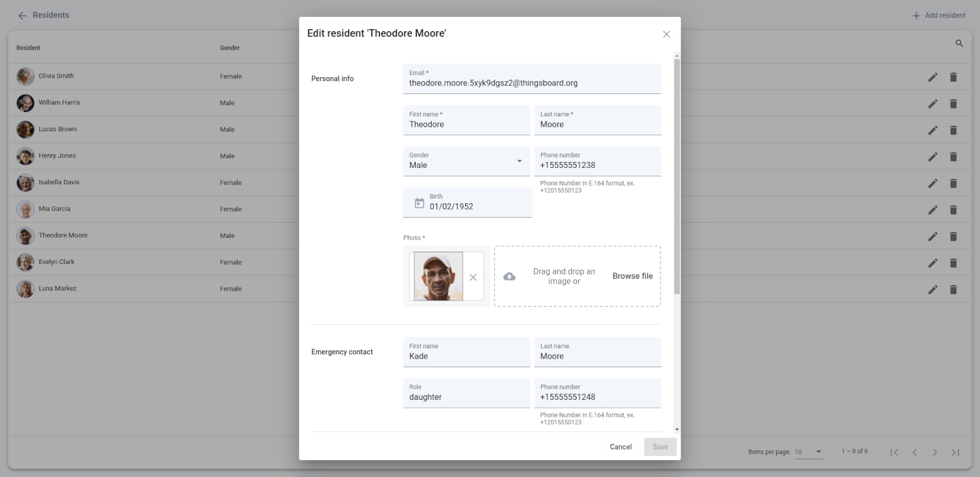Sort by the Resident column header

click(x=28, y=48)
